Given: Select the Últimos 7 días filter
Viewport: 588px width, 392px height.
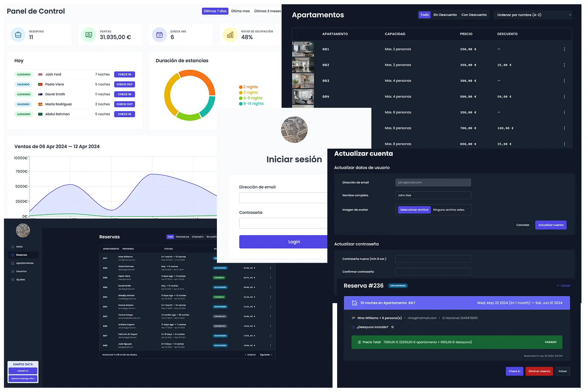Looking at the screenshot, I should [215, 11].
